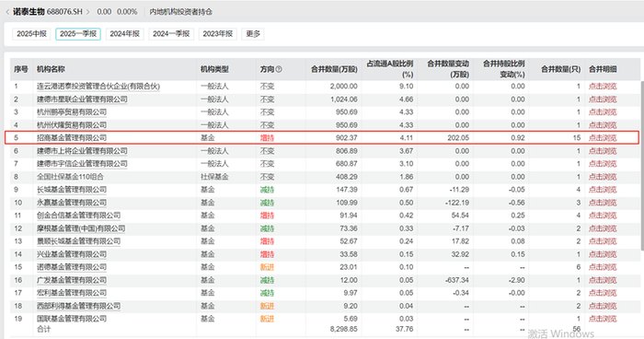Click the 合并持股比例变动(%) column header
This screenshot has height=339, width=644.
(503, 69)
